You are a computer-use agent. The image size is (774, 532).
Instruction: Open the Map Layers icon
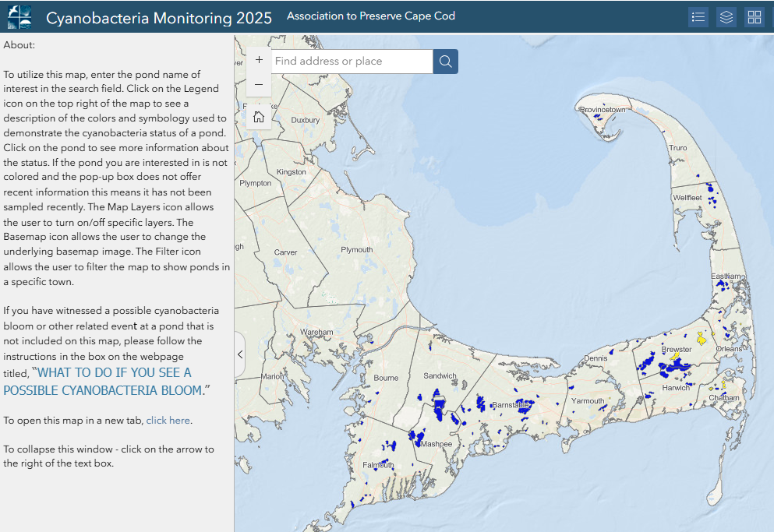726,17
